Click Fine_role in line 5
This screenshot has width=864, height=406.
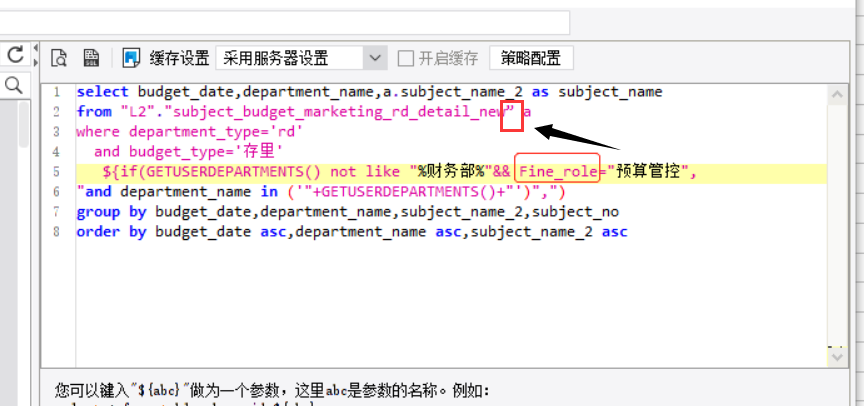pos(558,172)
